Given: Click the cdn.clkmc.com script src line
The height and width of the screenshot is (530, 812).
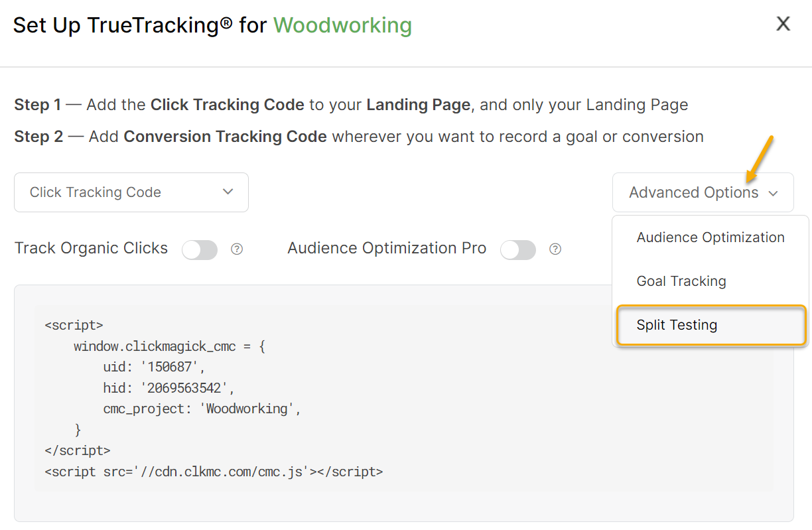Looking at the screenshot, I should coord(214,472).
